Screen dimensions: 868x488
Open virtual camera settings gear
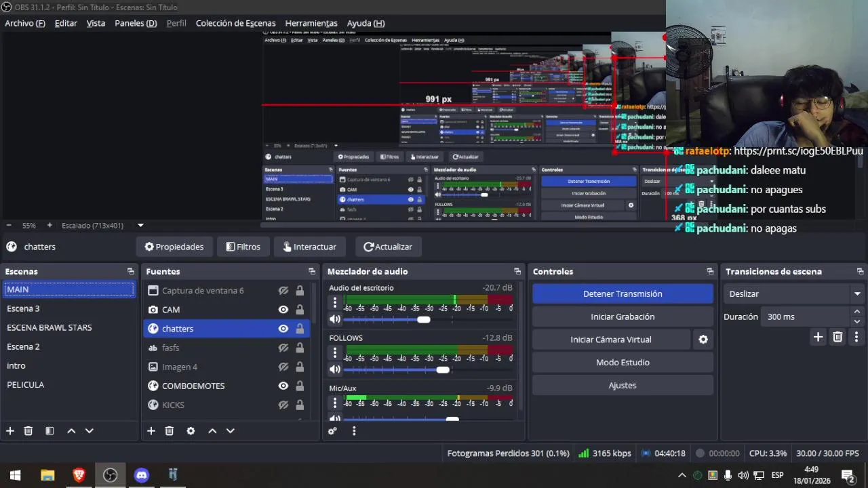click(x=703, y=340)
